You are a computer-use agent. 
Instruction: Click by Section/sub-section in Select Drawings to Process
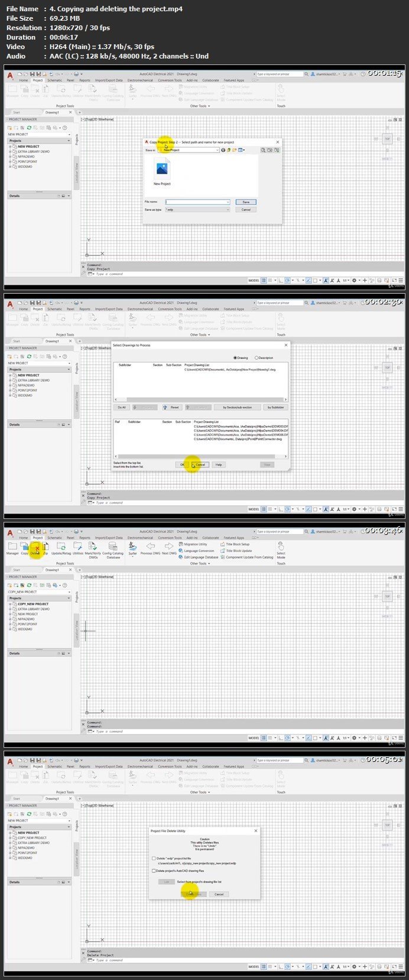click(237, 407)
